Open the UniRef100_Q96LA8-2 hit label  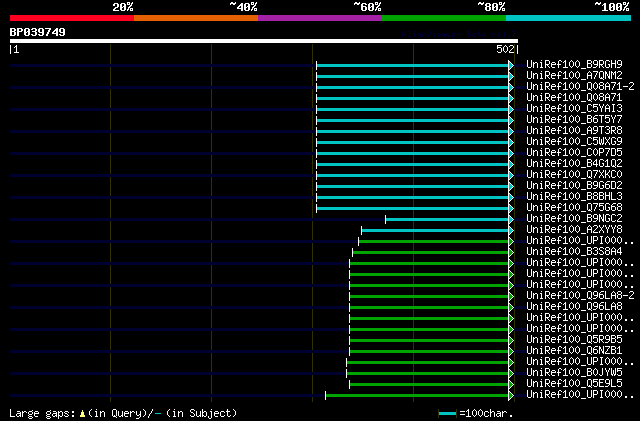pos(580,295)
